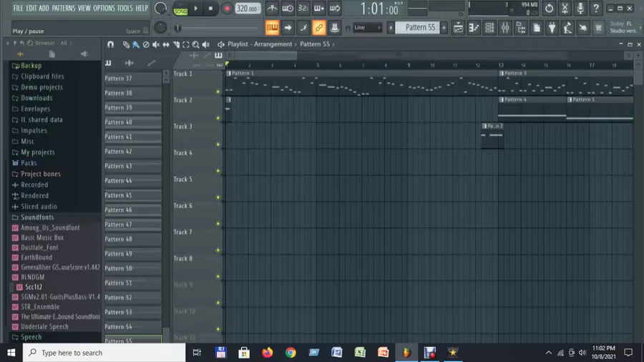
Task: Open the ADD menu
Action: [x=44, y=8]
